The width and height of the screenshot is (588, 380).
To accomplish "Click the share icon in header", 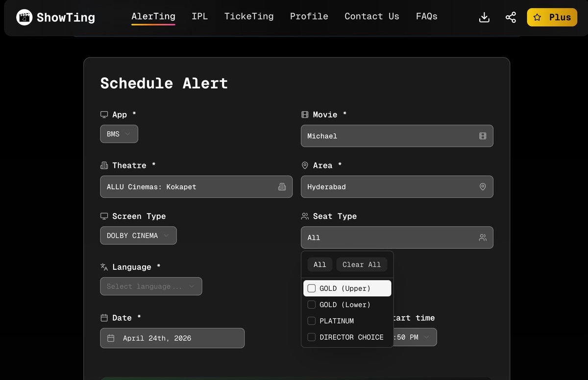I will [x=511, y=18].
